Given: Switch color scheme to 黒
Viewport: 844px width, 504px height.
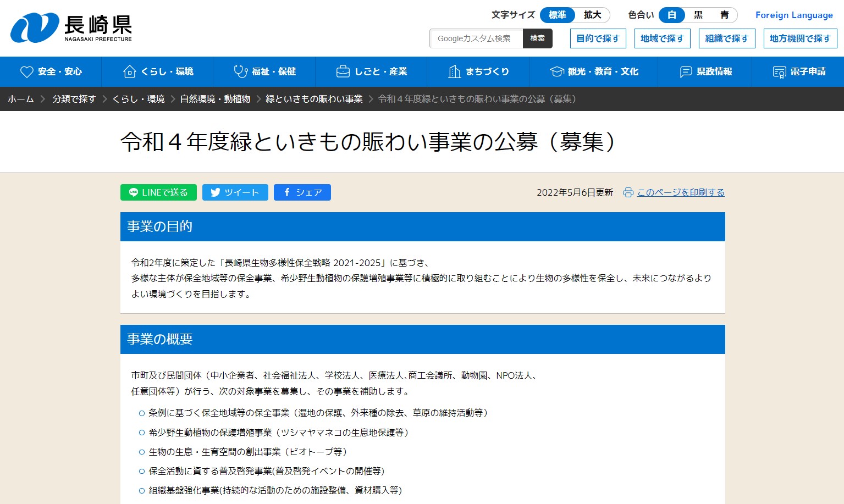Looking at the screenshot, I should pyautogui.click(x=698, y=15).
